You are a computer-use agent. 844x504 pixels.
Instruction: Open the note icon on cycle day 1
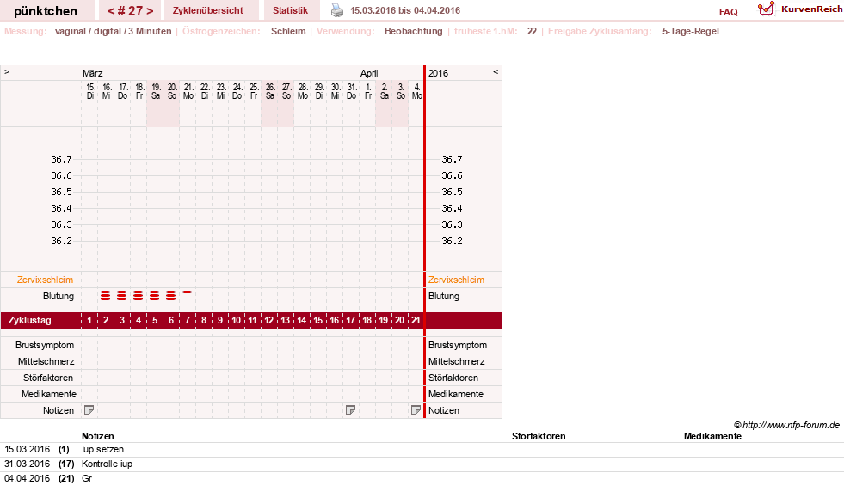tap(89, 410)
